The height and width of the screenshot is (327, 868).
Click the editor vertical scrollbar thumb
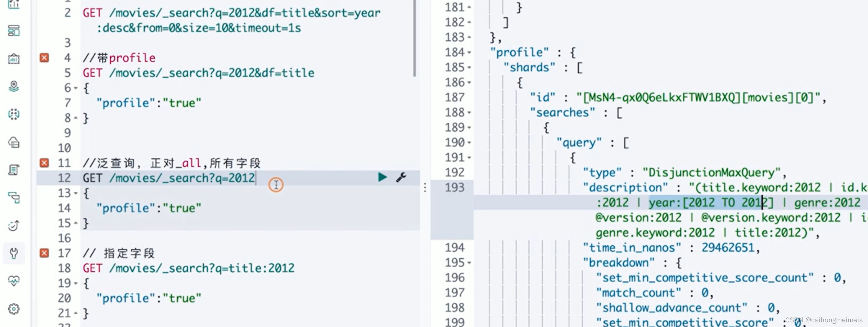click(x=415, y=38)
